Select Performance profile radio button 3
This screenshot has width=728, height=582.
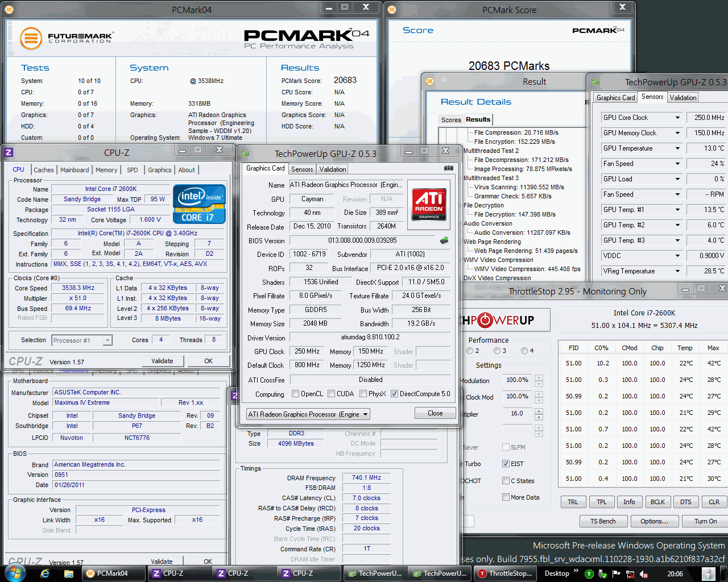pos(497,351)
